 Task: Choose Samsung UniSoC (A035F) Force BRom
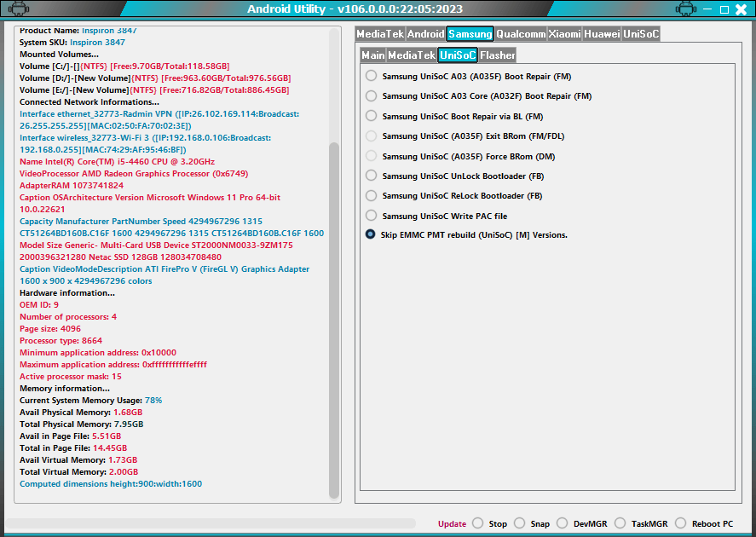[x=371, y=155]
